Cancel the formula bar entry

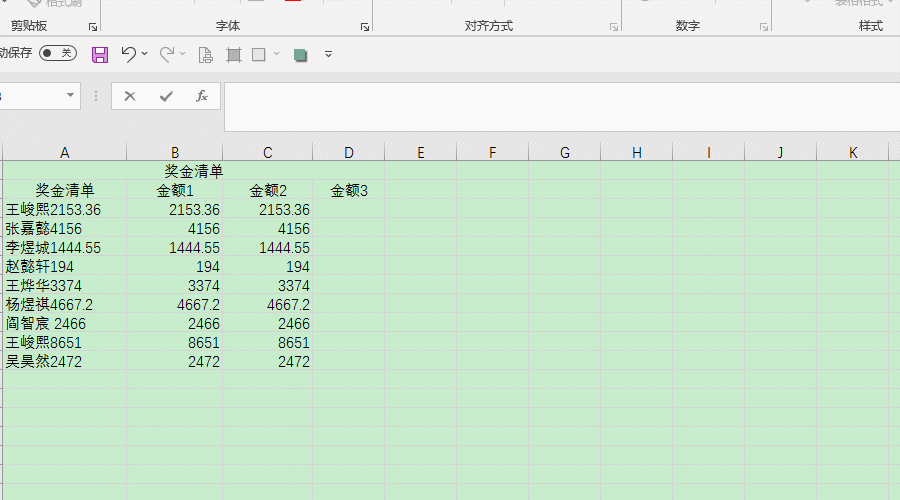pyautogui.click(x=130, y=96)
